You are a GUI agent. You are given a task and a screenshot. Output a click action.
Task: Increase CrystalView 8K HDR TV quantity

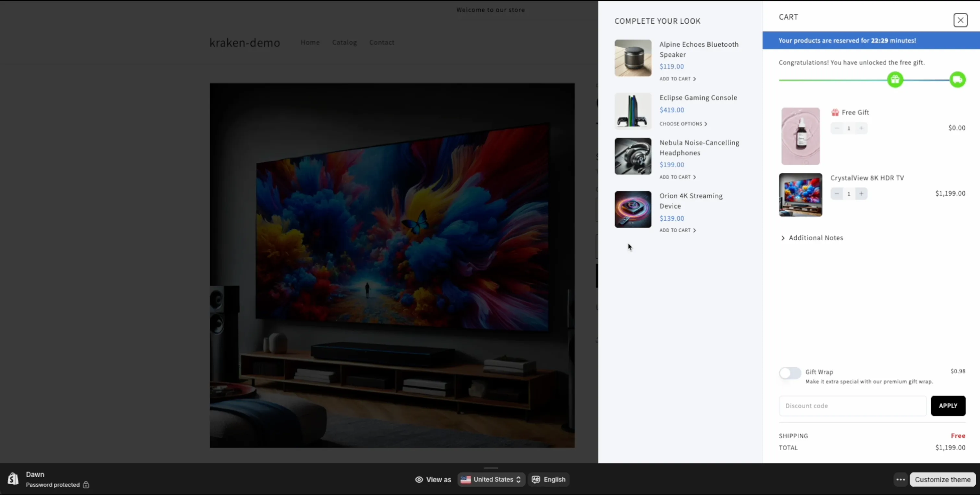pyautogui.click(x=861, y=193)
